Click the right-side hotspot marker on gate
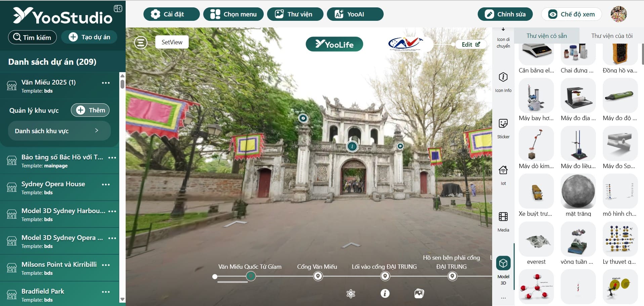Screen dimensions: 644x306 400,146
